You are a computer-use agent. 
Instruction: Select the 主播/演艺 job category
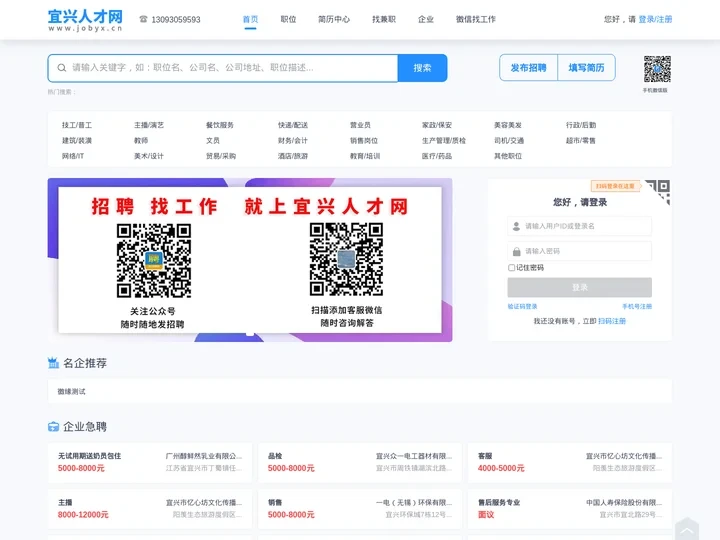[x=149, y=125]
